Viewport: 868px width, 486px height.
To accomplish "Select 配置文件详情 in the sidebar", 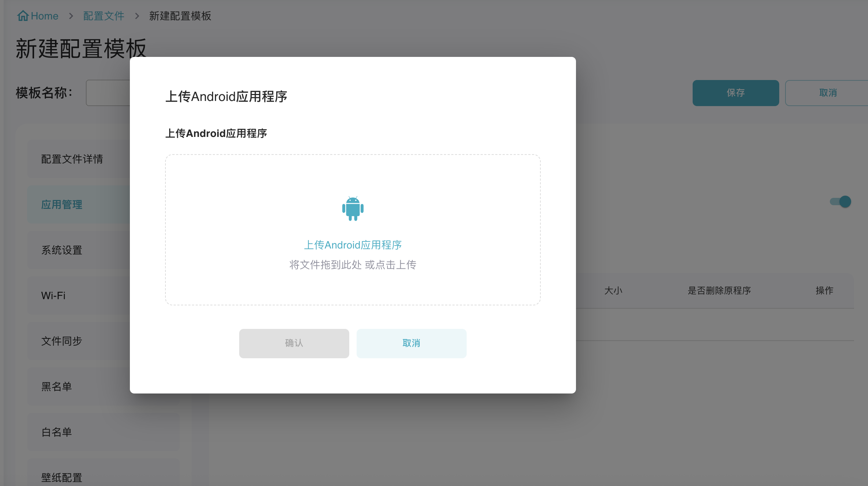I will pyautogui.click(x=72, y=159).
